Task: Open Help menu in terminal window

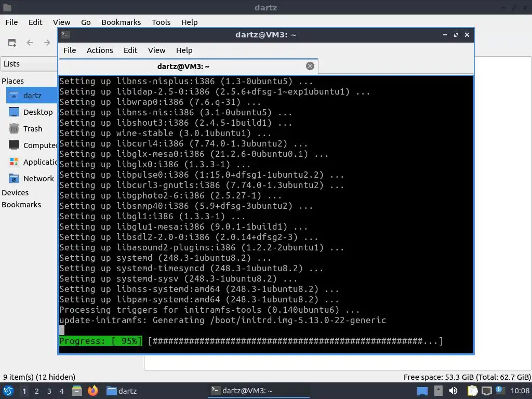Action: click(x=184, y=50)
